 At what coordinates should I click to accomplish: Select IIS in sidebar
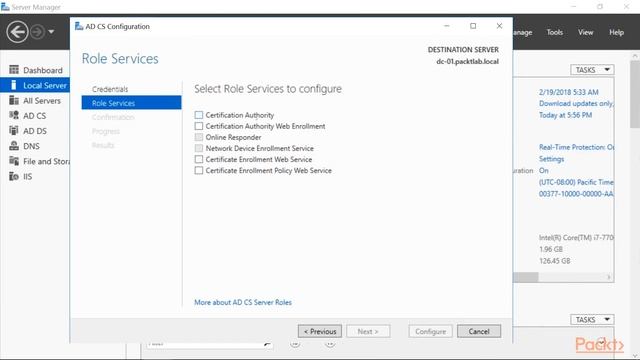tap(27, 176)
